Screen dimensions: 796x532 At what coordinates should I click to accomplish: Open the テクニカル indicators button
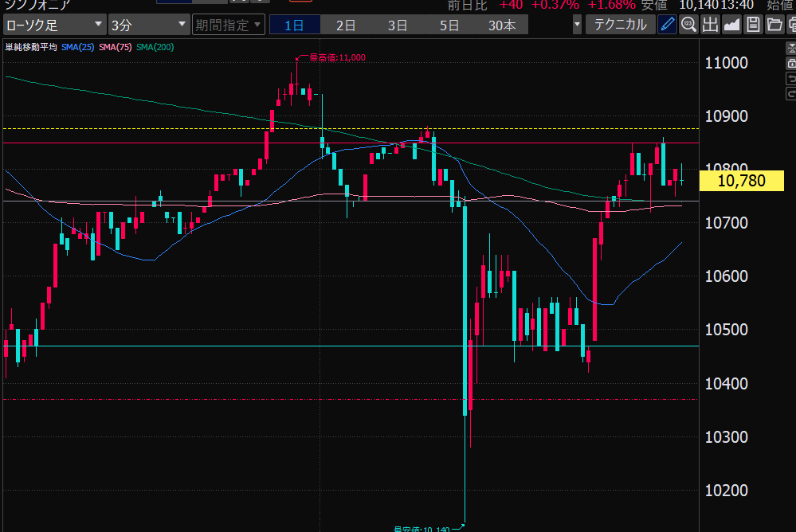click(x=621, y=25)
